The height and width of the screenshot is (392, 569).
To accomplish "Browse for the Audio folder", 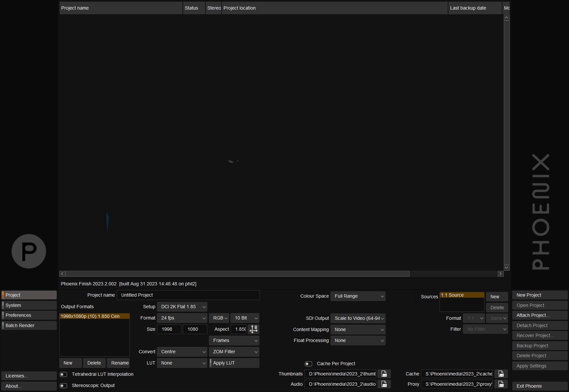I will pos(384,384).
